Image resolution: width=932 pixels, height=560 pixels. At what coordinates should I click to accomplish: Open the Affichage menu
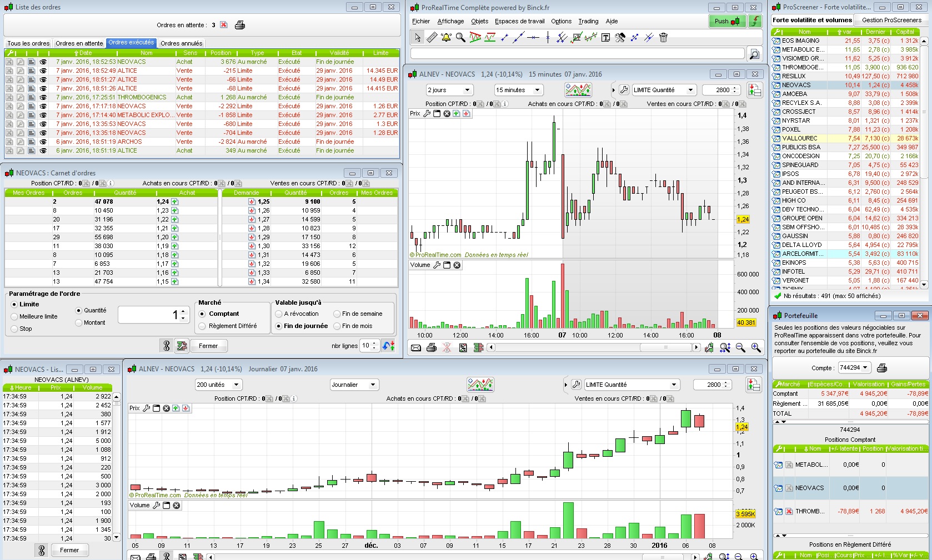(x=450, y=21)
